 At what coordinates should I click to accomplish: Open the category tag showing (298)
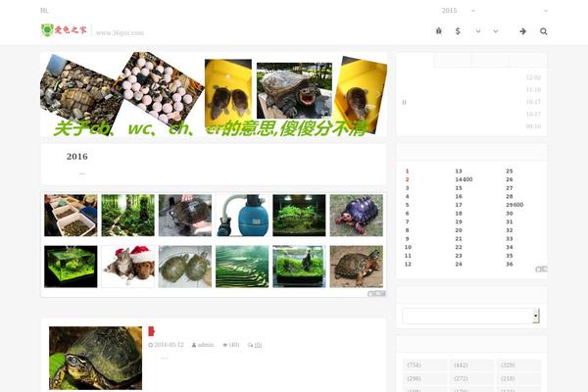424,379
